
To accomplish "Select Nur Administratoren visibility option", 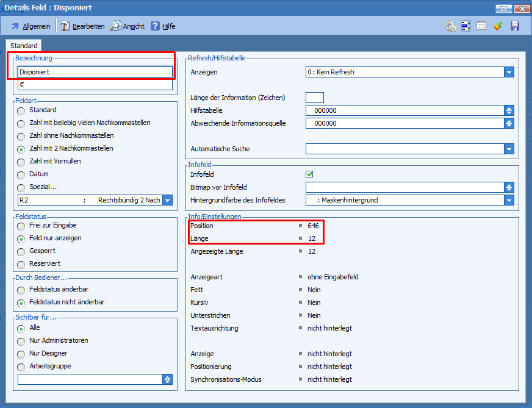I will coord(21,341).
